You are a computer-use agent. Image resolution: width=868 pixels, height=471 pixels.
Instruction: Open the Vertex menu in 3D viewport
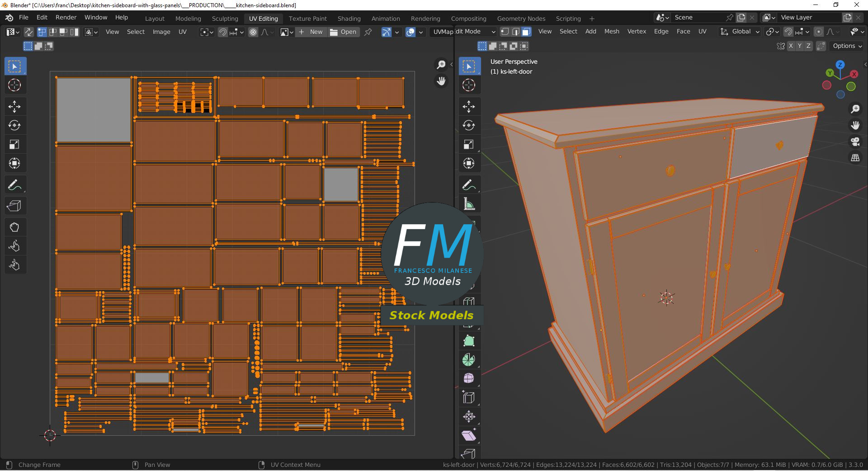[637, 32]
